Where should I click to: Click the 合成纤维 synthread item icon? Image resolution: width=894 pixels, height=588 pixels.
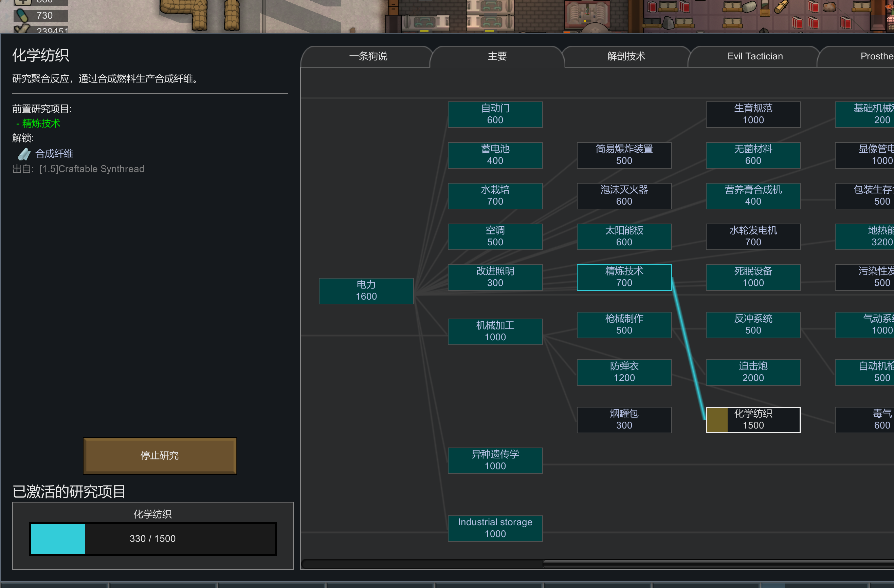pos(24,154)
